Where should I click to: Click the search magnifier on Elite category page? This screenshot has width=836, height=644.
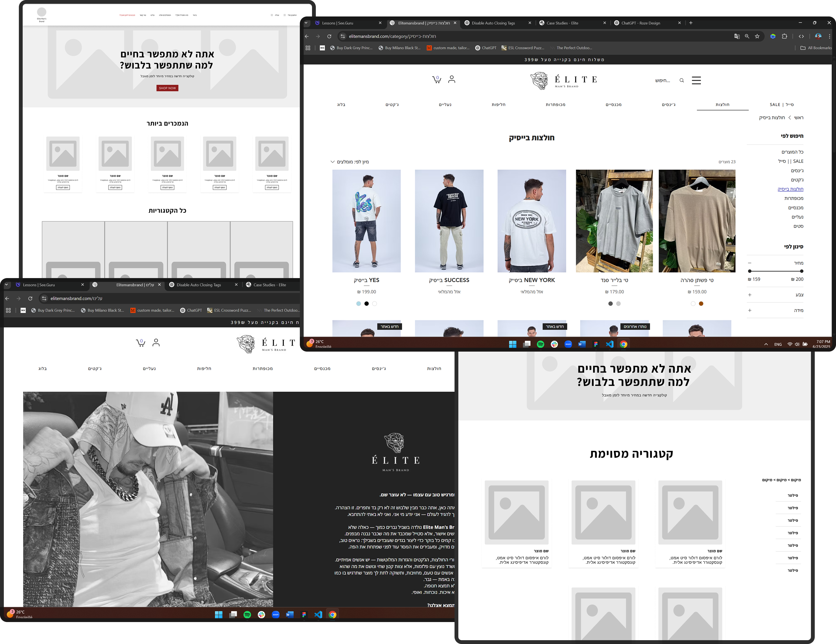pos(682,80)
